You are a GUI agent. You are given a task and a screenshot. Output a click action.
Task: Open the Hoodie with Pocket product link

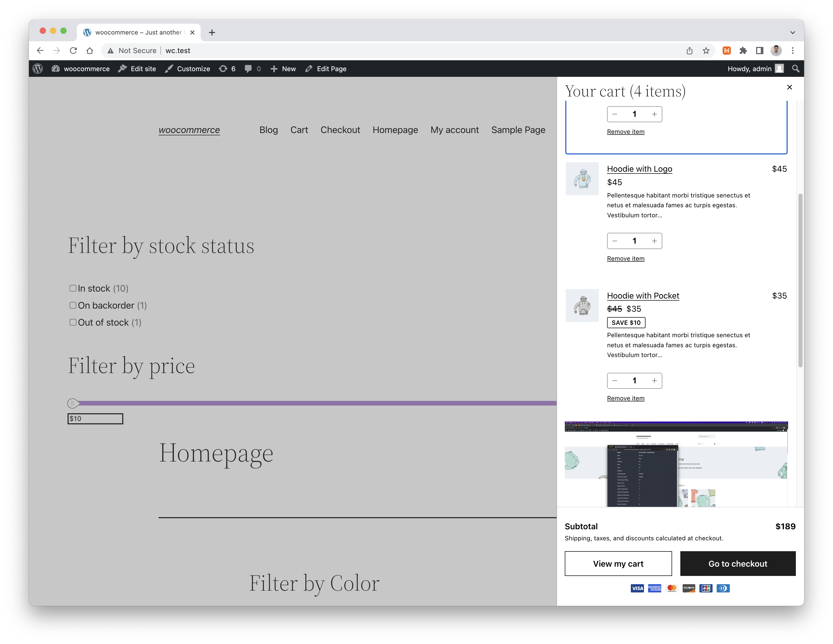tap(643, 296)
